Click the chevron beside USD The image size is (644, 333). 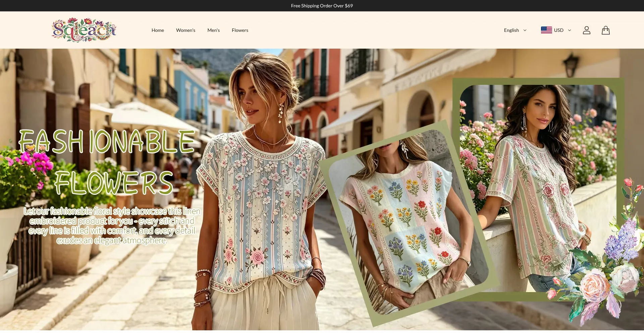(x=569, y=30)
